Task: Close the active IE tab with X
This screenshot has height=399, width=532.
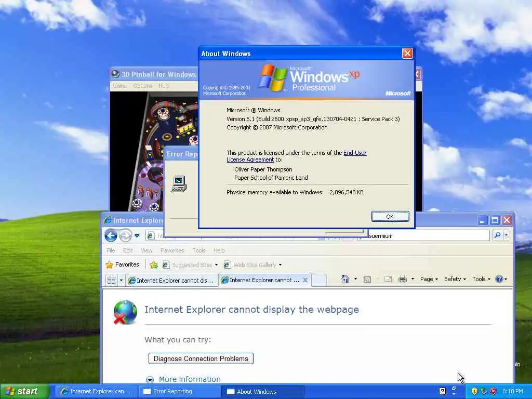Action: (x=305, y=280)
